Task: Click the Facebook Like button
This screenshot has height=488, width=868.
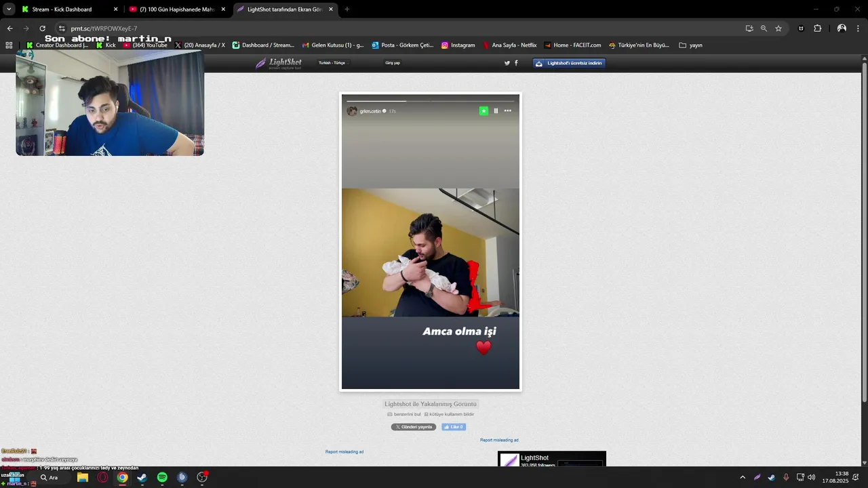Action: (x=454, y=427)
